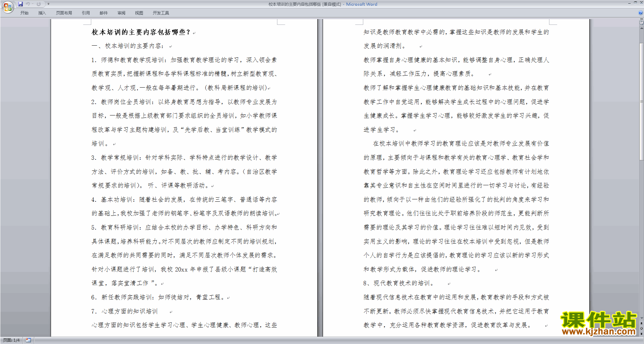Undo the last action
The width and height of the screenshot is (644, 344).
point(28,4)
